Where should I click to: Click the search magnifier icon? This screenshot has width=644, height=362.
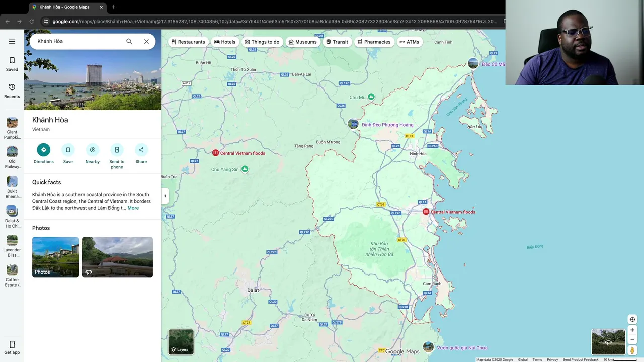129,42
